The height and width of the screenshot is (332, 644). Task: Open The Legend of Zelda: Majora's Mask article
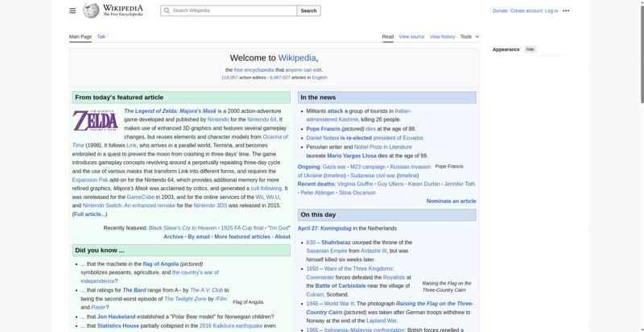pyautogui.click(x=170, y=111)
